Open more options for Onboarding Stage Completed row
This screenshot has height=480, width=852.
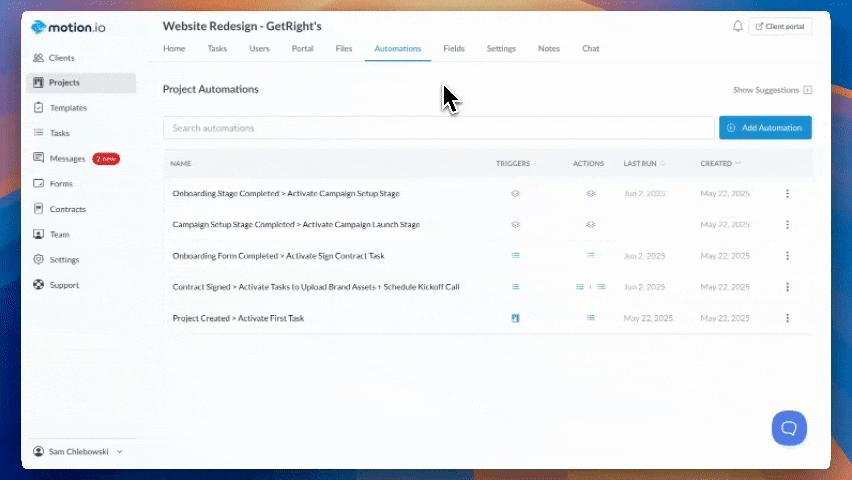(x=787, y=194)
